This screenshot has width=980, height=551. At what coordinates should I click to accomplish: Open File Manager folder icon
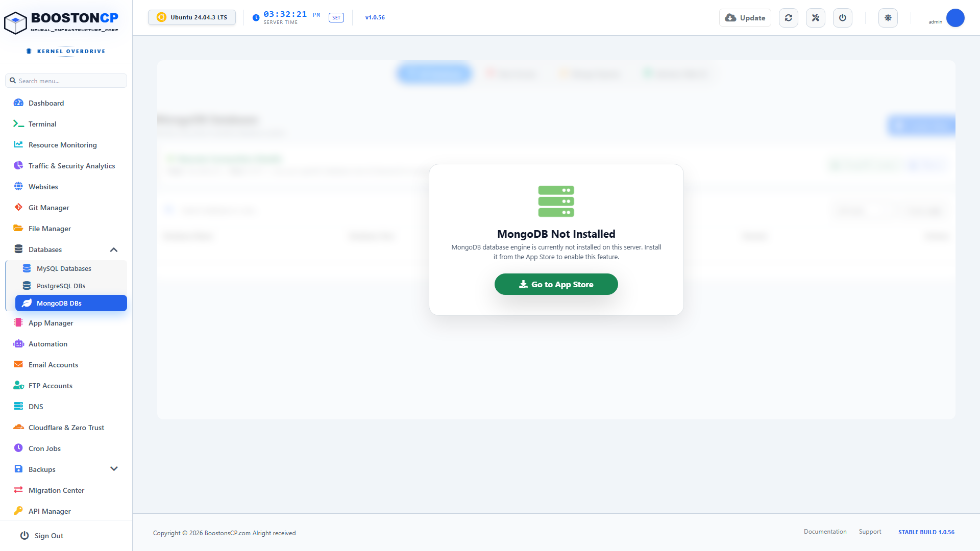(x=18, y=228)
